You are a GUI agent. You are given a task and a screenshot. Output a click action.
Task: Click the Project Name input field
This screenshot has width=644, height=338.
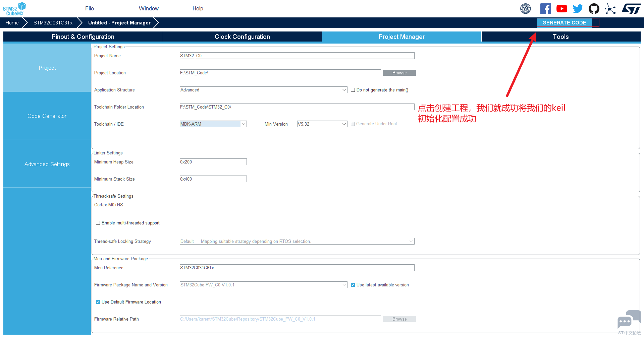pyautogui.click(x=297, y=56)
